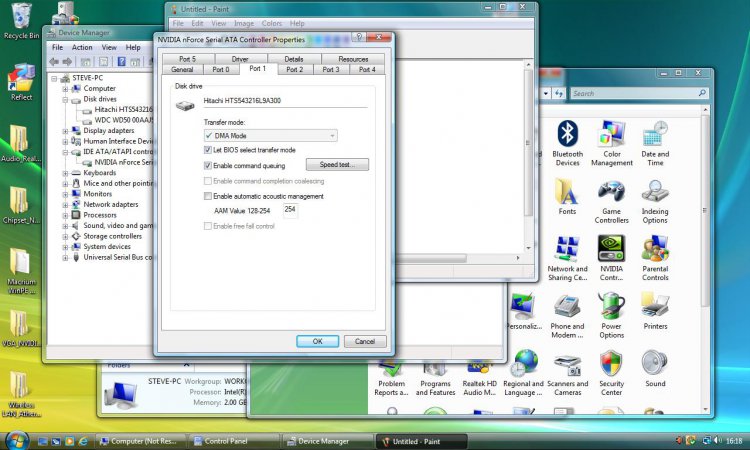Expand the Storage controllers node
The height and width of the screenshot is (450, 750).
(x=65, y=236)
